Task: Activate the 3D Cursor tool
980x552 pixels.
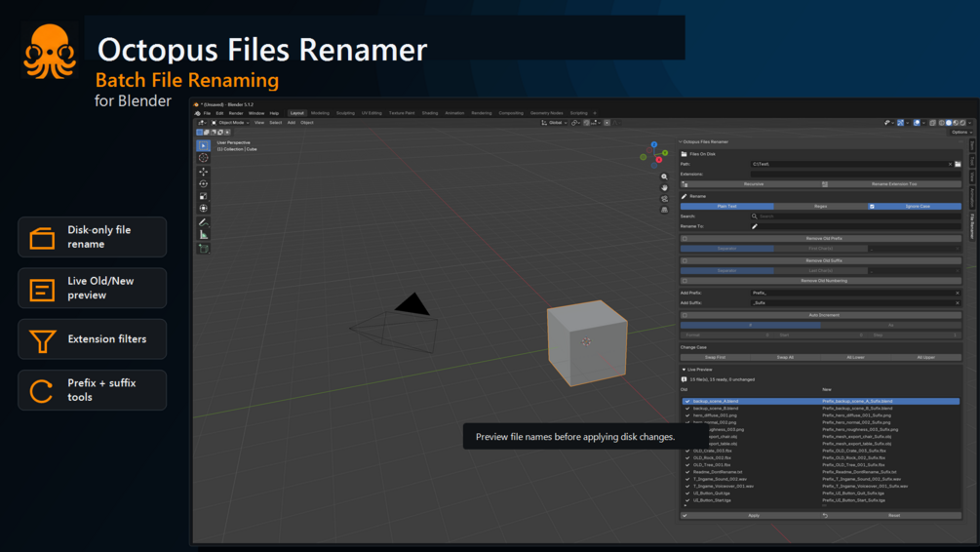Action: coord(203,158)
